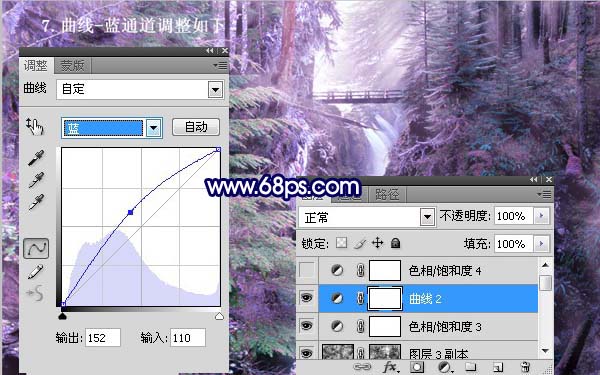Open the opacity slider arrow

coord(541,216)
